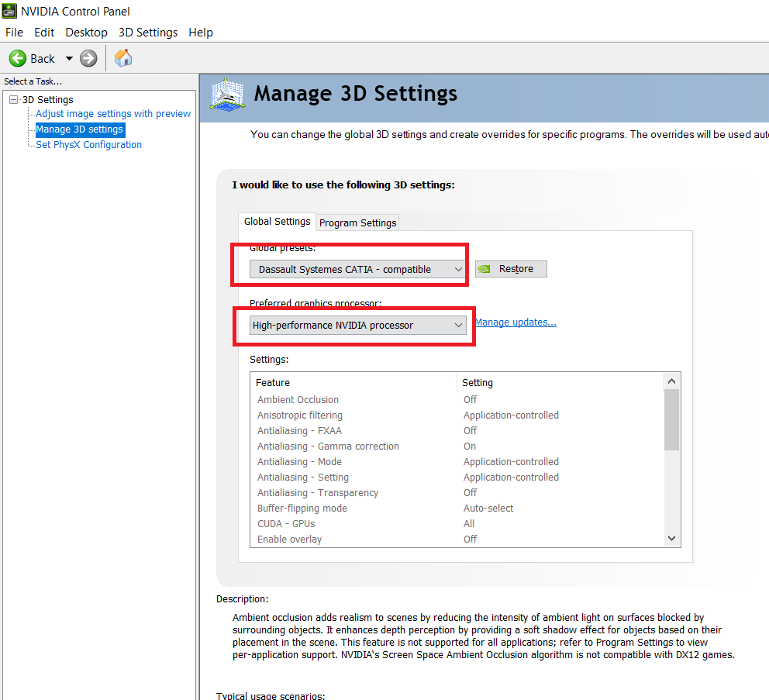Select Antialiasing - Gamma correction row
769x700 pixels.
457,447
